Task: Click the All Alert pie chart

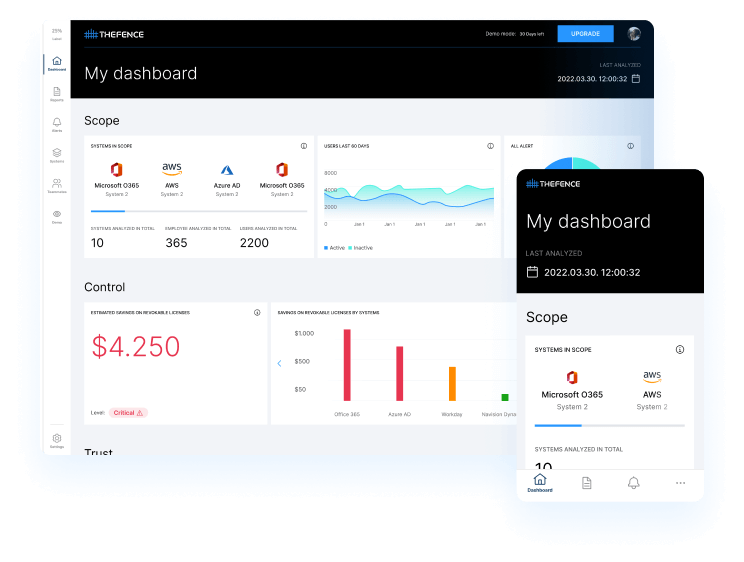Action: click(x=572, y=163)
